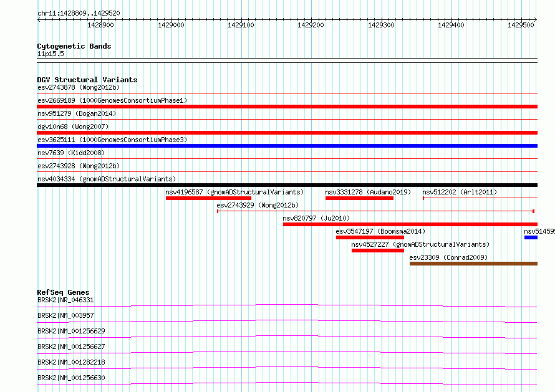This screenshot has height=392, width=555.
Task: Open nsv512202 (Arlt2011) variant label
Action: coord(460,192)
